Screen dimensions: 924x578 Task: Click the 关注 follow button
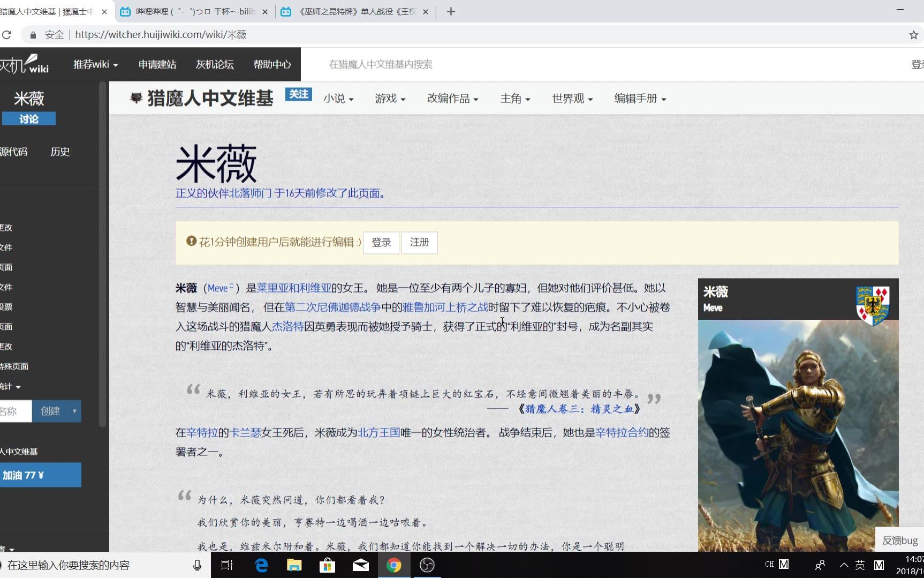(299, 94)
